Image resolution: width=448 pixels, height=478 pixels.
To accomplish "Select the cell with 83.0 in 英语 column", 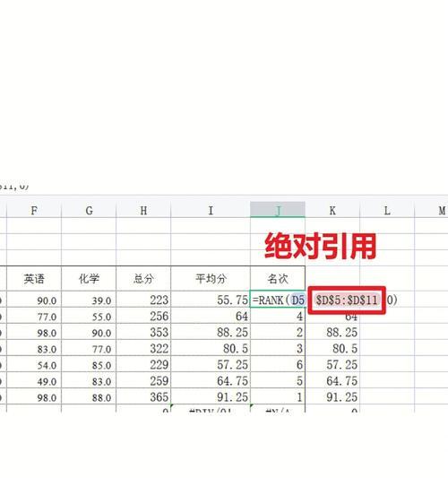I will pos(34,348).
